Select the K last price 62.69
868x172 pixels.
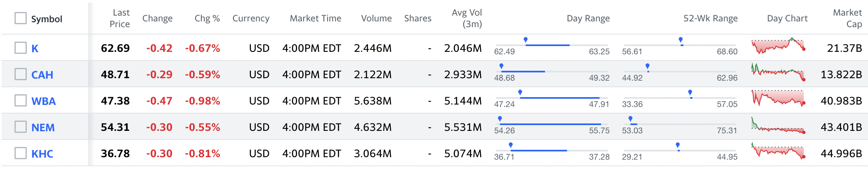(x=116, y=48)
